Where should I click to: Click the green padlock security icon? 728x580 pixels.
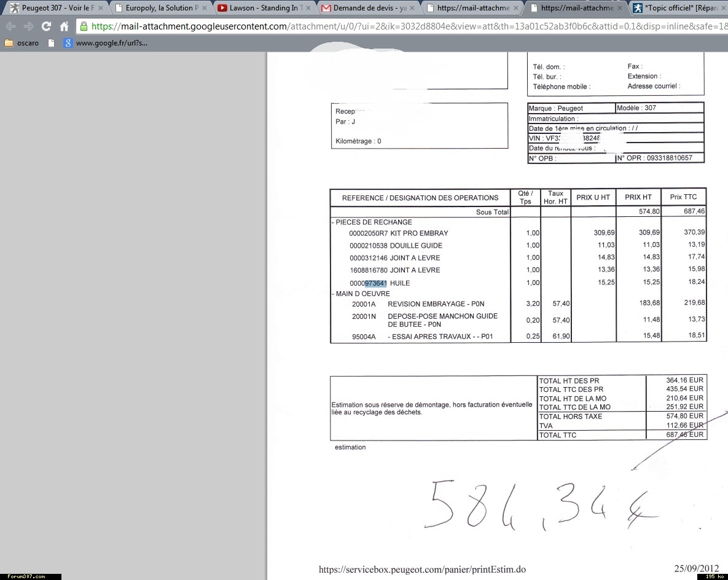coord(84,26)
